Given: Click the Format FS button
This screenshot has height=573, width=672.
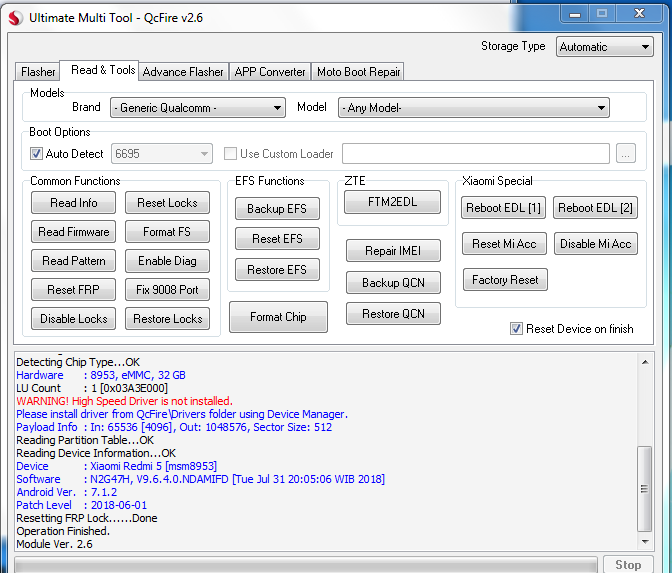Looking at the screenshot, I should click(167, 232).
